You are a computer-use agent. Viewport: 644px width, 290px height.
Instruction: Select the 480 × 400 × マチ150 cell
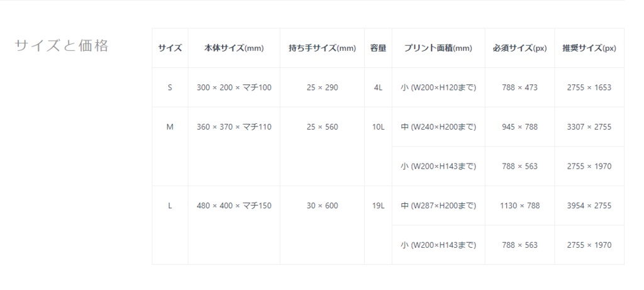pos(234,206)
